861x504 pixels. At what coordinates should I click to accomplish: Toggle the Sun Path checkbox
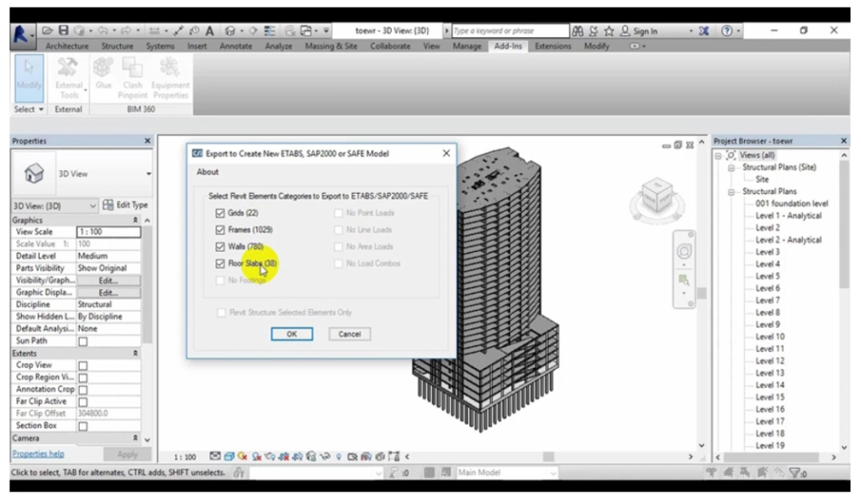(83, 342)
